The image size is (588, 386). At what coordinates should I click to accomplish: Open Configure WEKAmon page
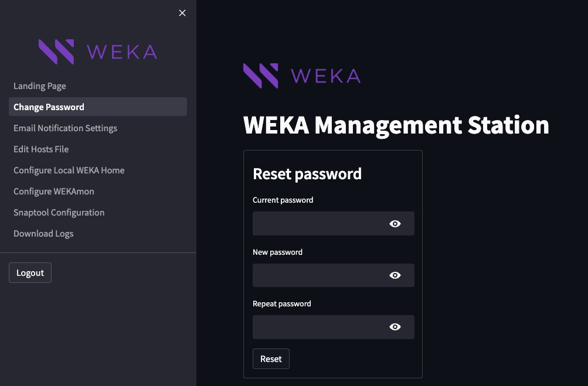coord(54,192)
